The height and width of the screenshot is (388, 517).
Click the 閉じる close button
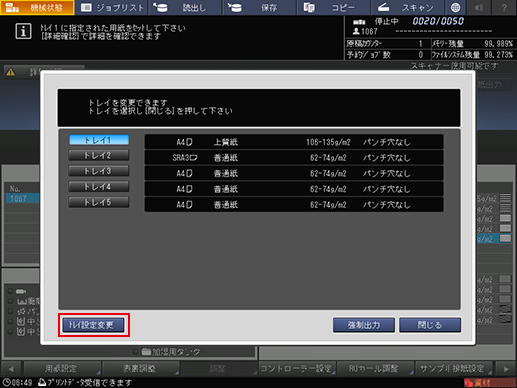tap(430, 325)
